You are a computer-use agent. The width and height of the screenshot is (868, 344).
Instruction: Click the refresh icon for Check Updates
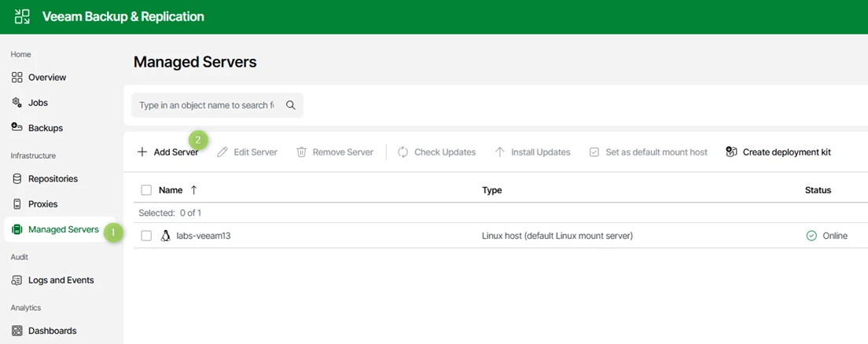pos(403,152)
